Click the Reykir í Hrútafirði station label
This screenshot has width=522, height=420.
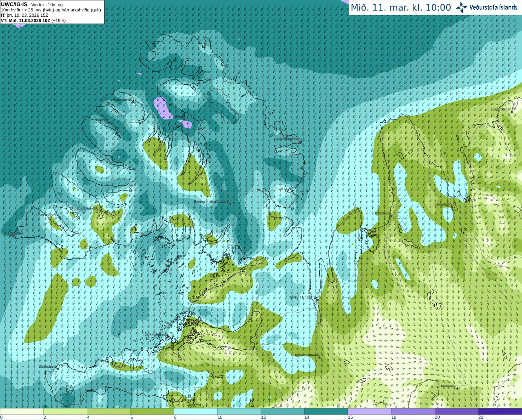tap(302, 297)
